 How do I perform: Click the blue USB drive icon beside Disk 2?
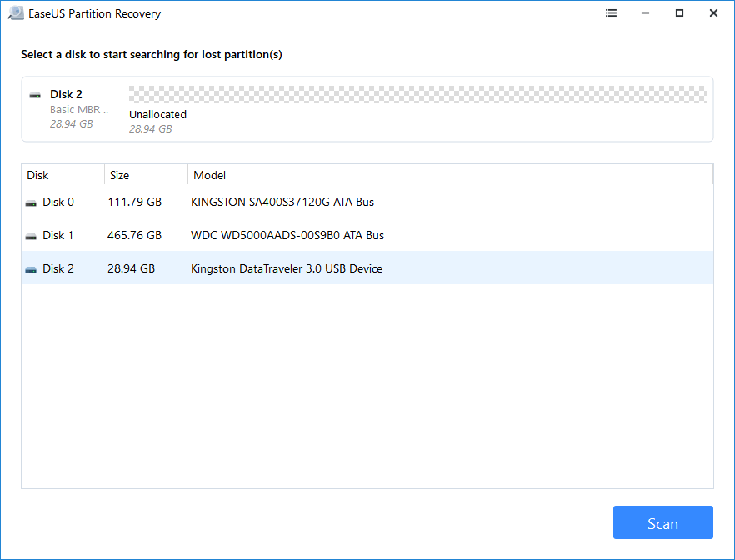tap(30, 268)
